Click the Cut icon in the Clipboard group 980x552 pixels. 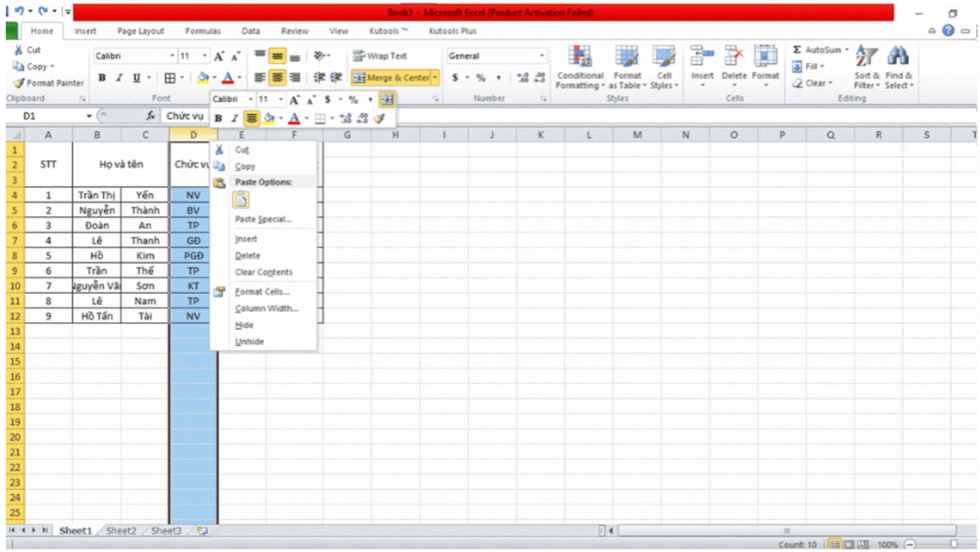18,50
